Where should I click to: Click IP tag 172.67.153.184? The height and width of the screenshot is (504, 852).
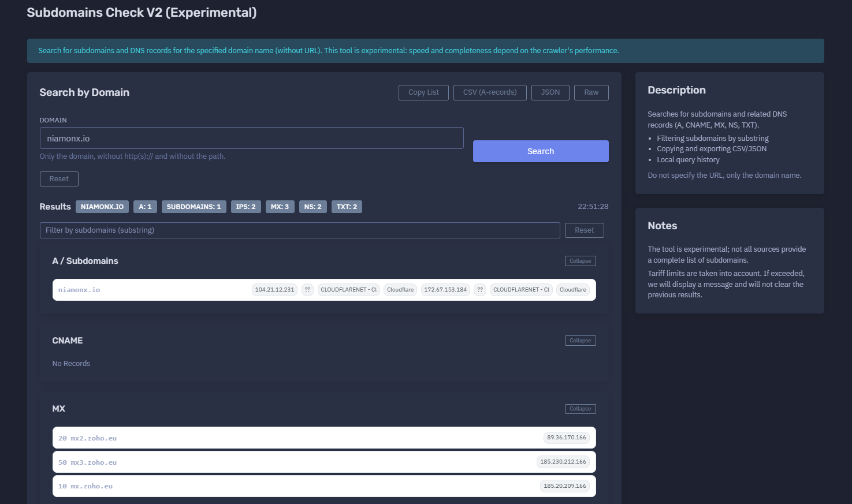(445, 290)
